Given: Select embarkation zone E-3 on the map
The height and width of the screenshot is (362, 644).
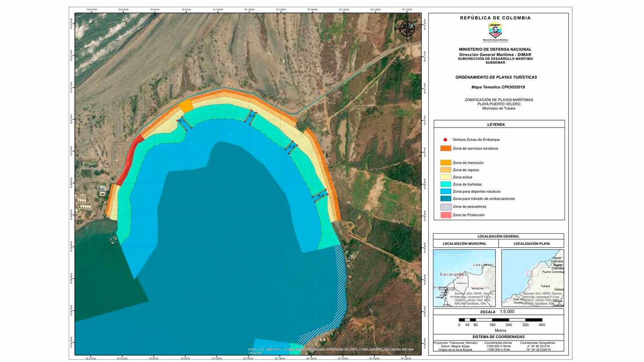Looking at the screenshot, I should (x=290, y=147).
